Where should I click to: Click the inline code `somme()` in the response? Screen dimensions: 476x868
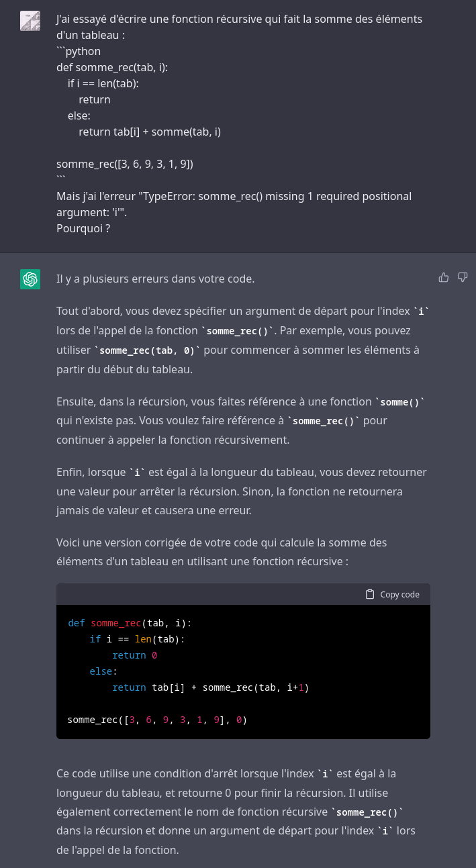(x=399, y=402)
